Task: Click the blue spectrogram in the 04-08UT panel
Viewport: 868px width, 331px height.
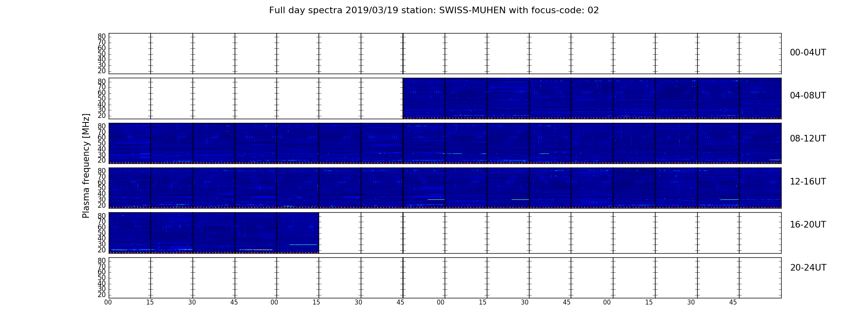Action: (592, 98)
